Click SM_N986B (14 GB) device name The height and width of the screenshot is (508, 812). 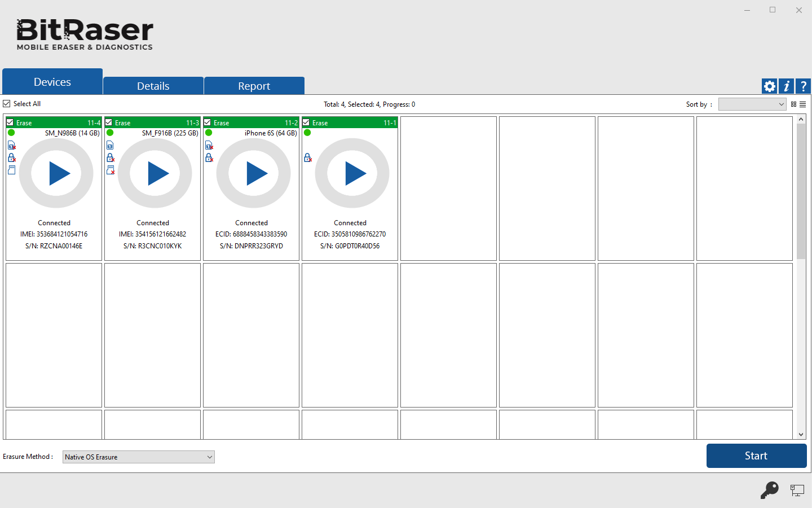click(x=72, y=133)
